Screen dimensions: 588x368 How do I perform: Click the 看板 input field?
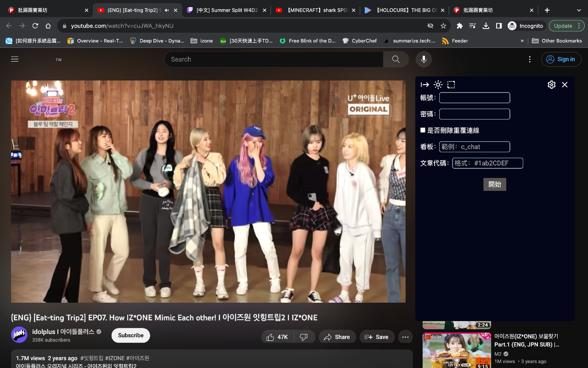click(475, 147)
